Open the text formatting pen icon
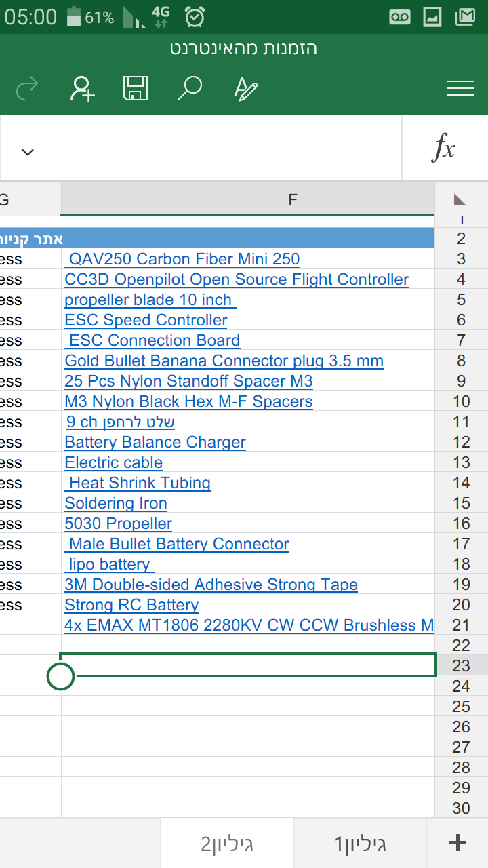Viewport: 488px width, 868px height. 245,88
